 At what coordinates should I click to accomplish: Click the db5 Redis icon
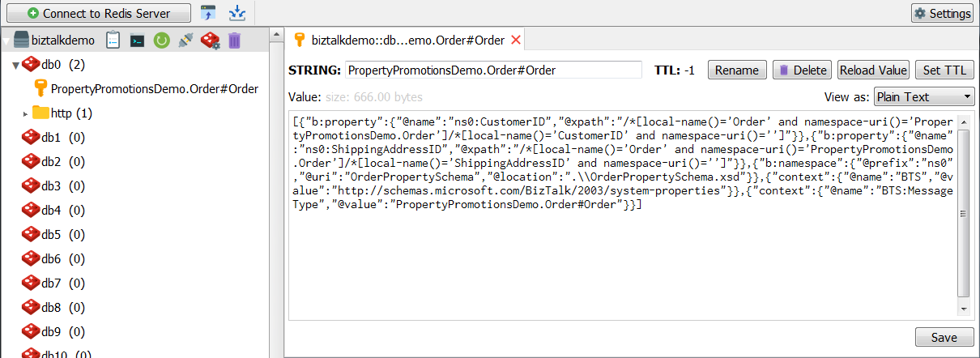tap(31, 234)
